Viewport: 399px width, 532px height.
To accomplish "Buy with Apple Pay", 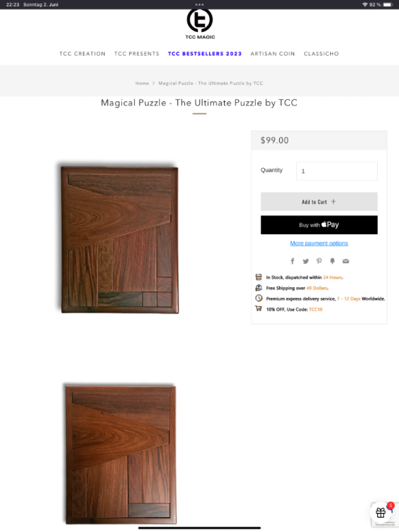I will pos(319,225).
